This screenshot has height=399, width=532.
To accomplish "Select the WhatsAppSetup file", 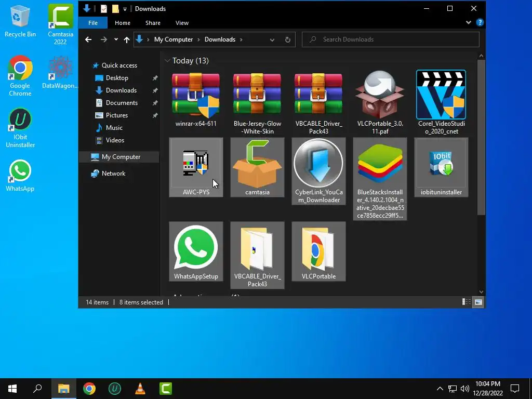I will [196, 251].
